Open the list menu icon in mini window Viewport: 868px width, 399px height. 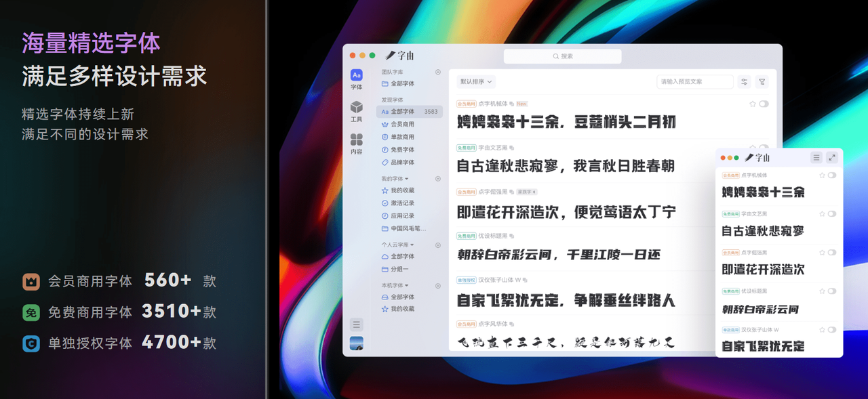coord(816,158)
